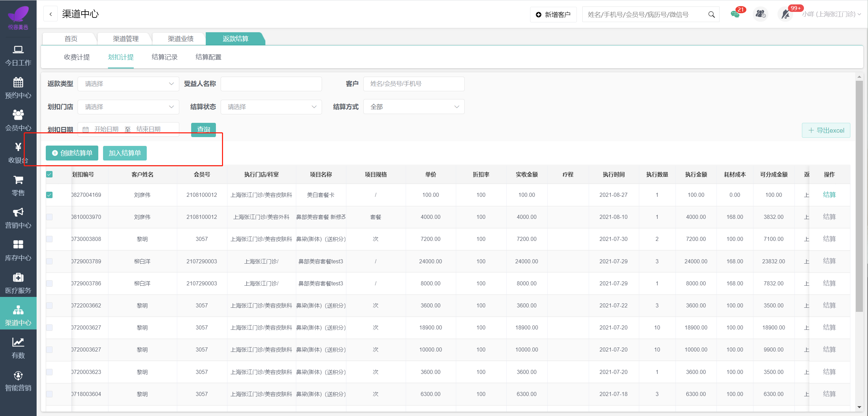Viewport: 868px width, 416px height.
Task: Click the 结束日期 date input
Action: [148, 129]
